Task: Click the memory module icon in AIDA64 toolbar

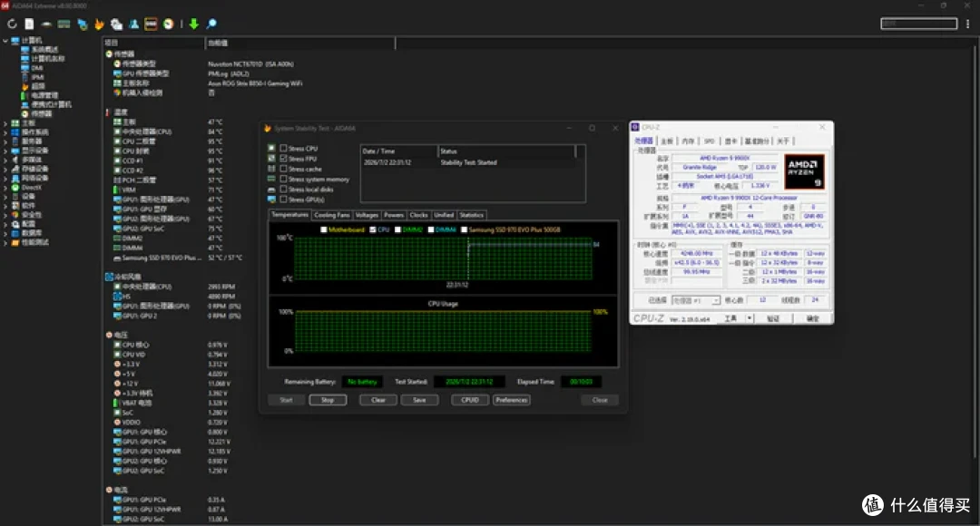Action: 64,24
